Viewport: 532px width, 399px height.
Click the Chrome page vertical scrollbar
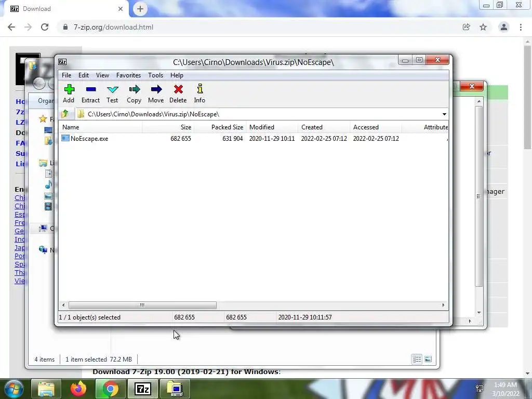coord(527,98)
